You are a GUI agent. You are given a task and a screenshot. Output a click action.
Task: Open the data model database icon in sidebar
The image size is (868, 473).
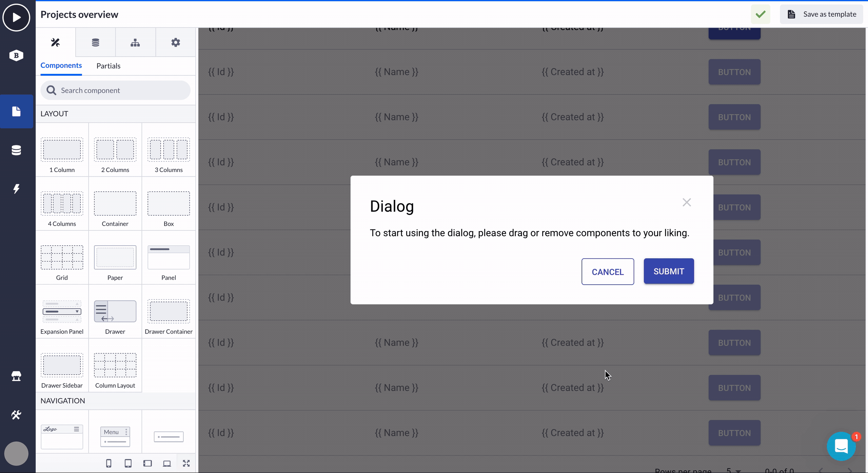(x=16, y=150)
